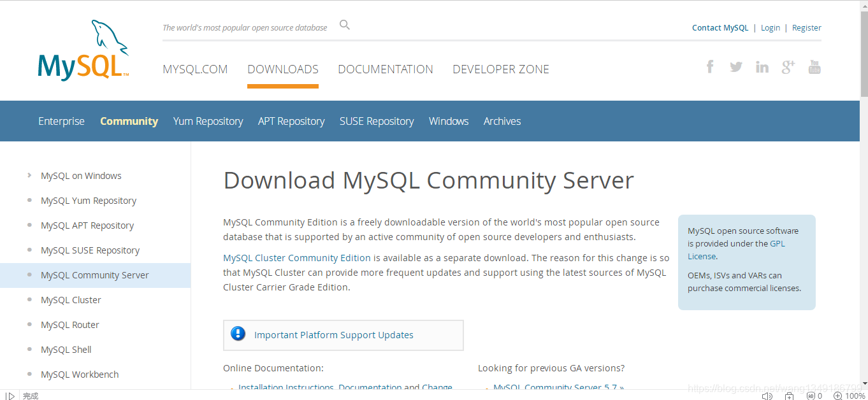Open SUSE Repository in blue bar
This screenshot has height=400, width=868.
377,121
